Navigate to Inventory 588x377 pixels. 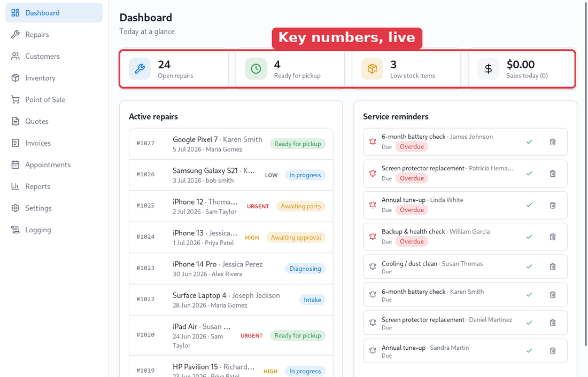pos(54,78)
